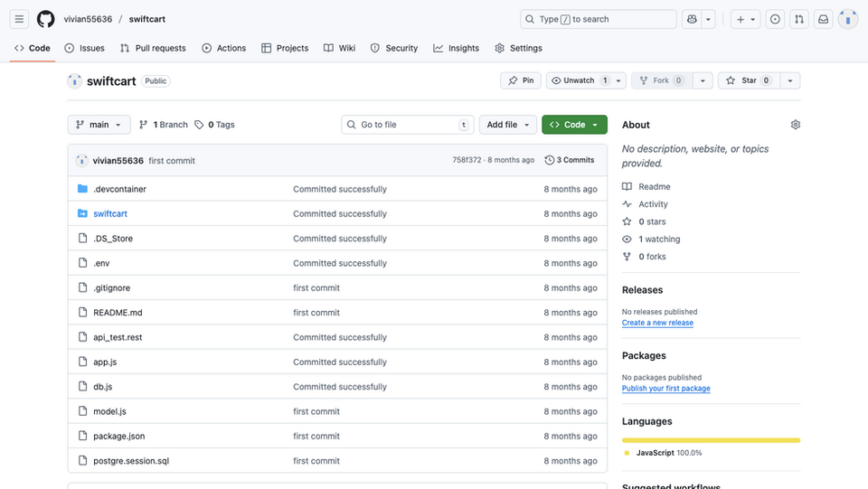Image resolution: width=868 pixels, height=489 pixels.
Task: Click the yellow JavaScript language bar
Action: 711,440
